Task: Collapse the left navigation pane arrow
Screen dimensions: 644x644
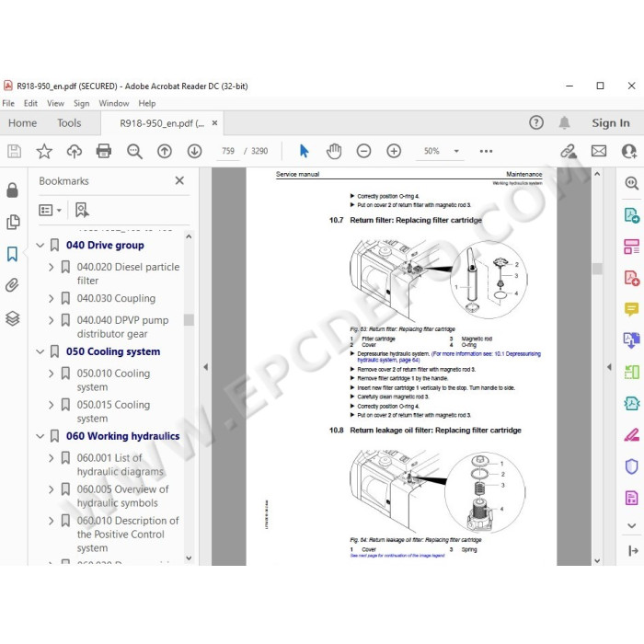Action: [206, 367]
